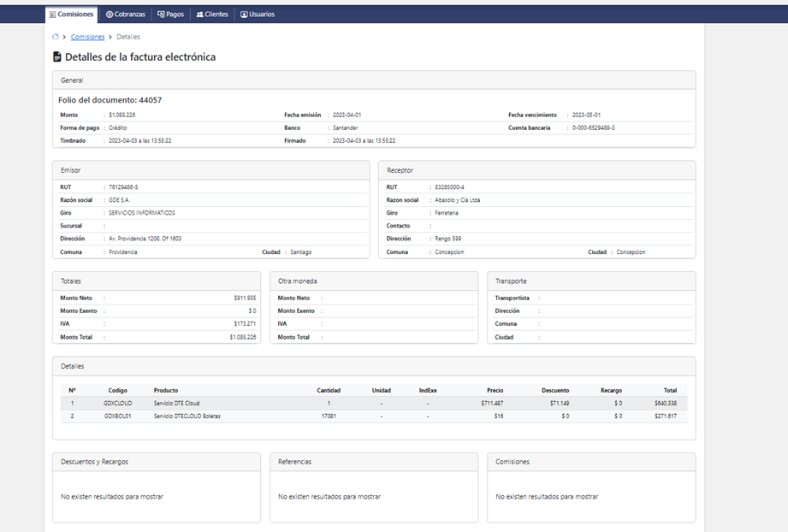Click the home icon in the breadcrumb
This screenshot has width=788, height=532.
coord(56,37)
